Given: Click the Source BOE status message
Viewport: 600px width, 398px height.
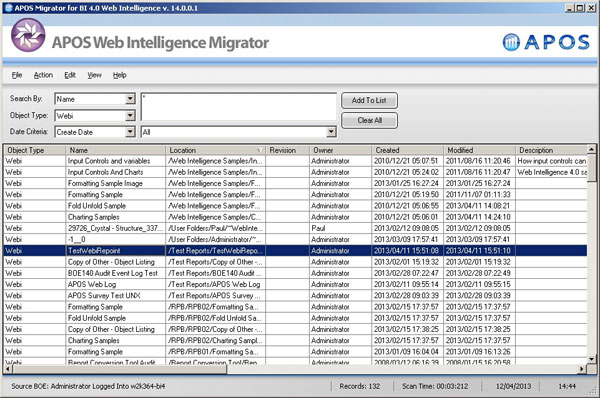Looking at the screenshot, I should tap(88, 386).
